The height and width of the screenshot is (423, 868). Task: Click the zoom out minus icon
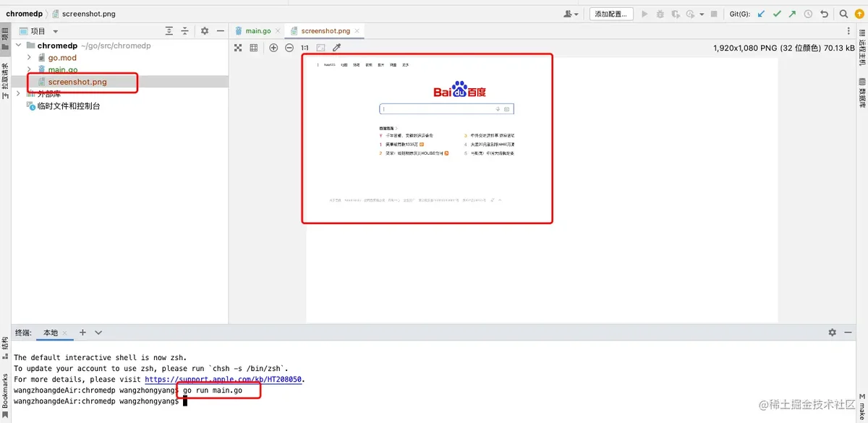click(x=289, y=48)
